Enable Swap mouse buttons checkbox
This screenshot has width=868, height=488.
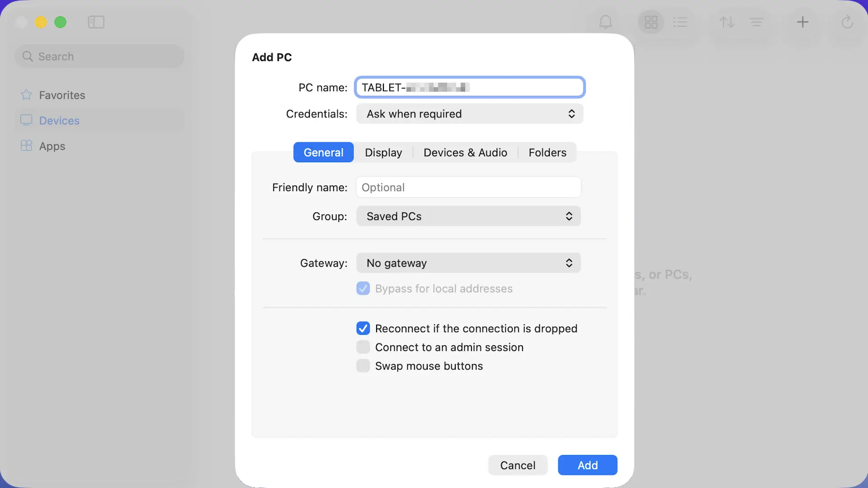(x=363, y=366)
